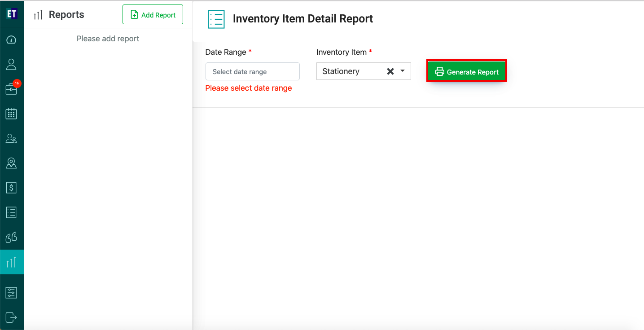
Task: Click the Select date range field
Action: 253,71
